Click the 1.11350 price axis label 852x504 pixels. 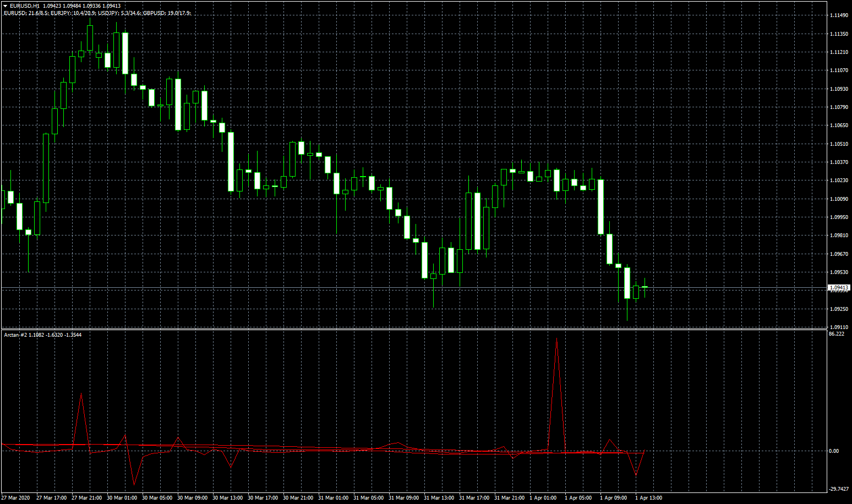click(839, 34)
